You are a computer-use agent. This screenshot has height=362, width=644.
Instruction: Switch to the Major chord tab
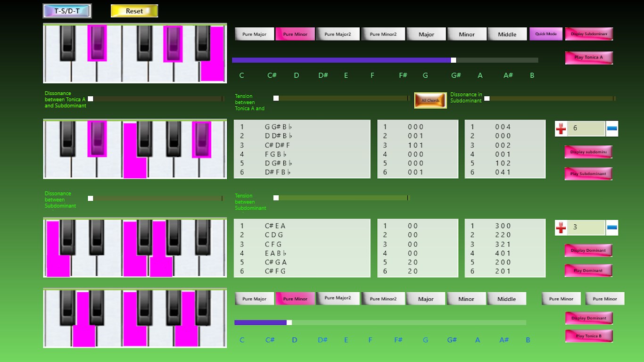(x=426, y=33)
